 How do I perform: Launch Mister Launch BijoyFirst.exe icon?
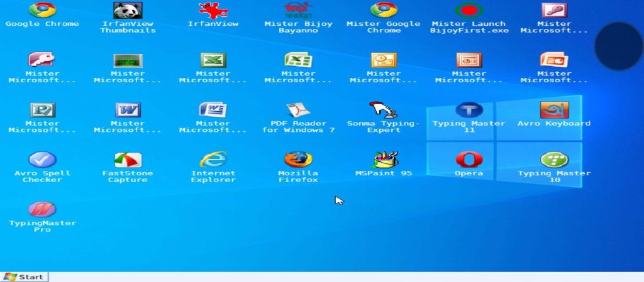point(468,11)
